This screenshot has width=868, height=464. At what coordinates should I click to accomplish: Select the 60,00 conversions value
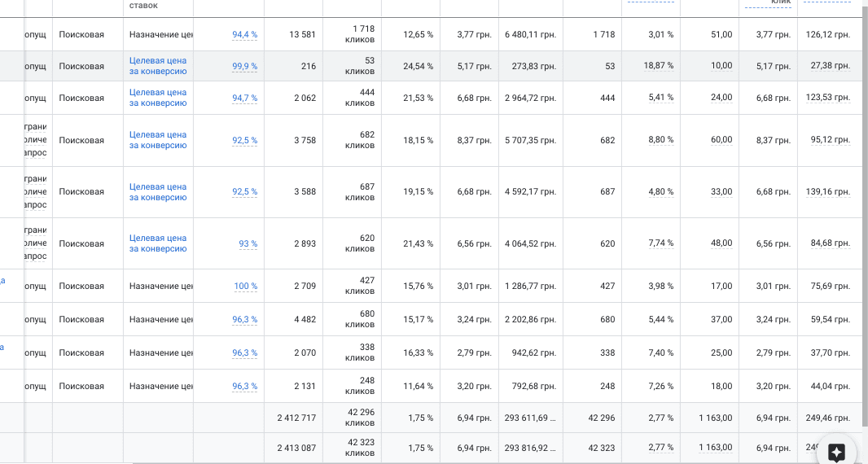point(721,139)
